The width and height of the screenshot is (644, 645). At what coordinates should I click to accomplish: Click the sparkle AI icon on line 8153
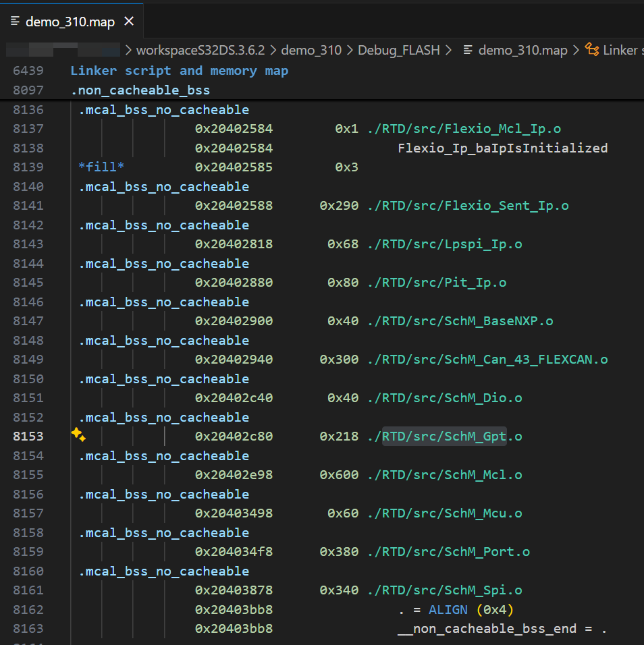[78, 434]
